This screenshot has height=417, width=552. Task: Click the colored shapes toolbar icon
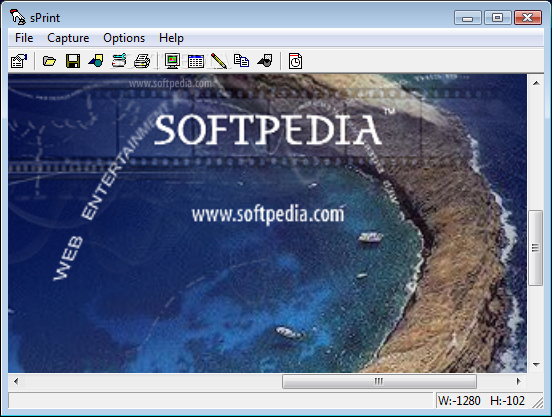point(96,61)
